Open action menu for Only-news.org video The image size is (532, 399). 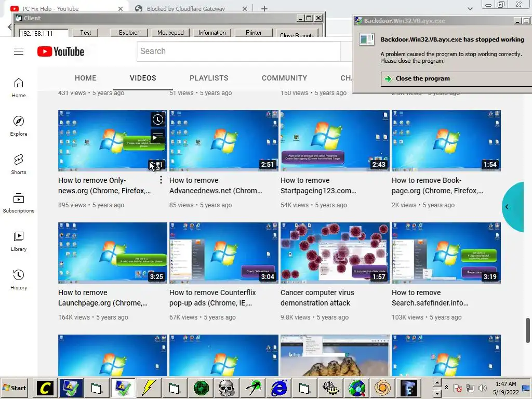click(x=161, y=180)
